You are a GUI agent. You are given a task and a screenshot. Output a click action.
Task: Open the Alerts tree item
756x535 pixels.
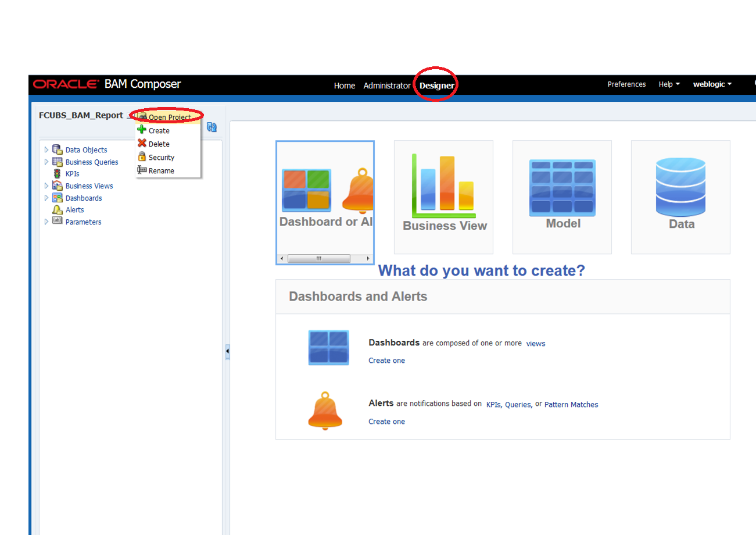pos(74,210)
